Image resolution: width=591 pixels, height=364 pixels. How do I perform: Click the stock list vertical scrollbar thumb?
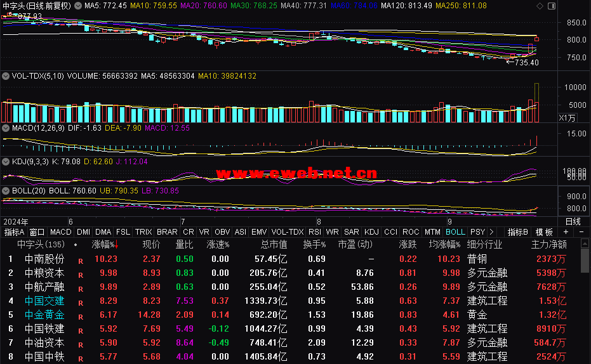[585, 260]
